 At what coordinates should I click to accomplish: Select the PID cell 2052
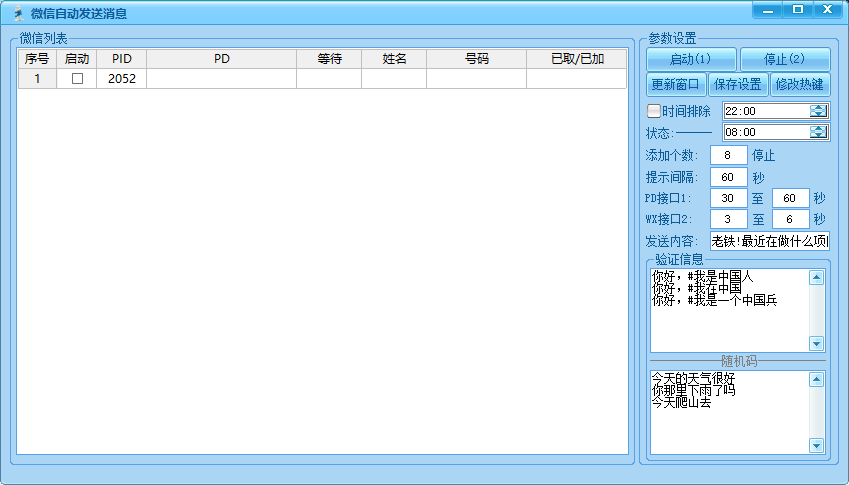(122, 78)
